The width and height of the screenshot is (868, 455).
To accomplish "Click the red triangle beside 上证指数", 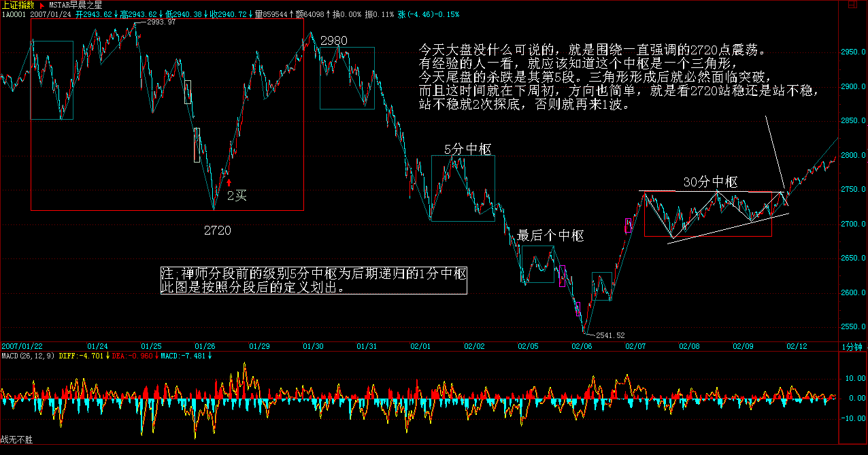I will point(42,5).
